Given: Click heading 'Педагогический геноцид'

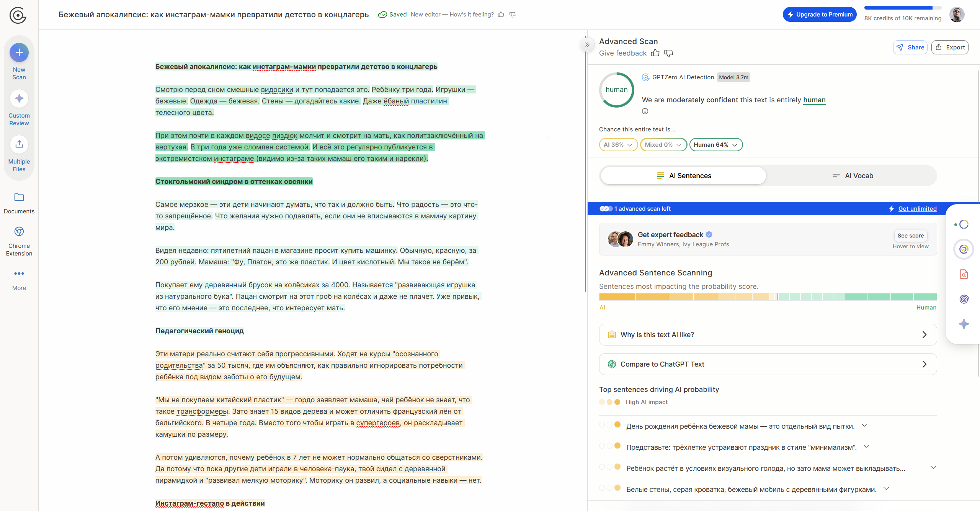Looking at the screenshot, I should (x=199, y=331).
